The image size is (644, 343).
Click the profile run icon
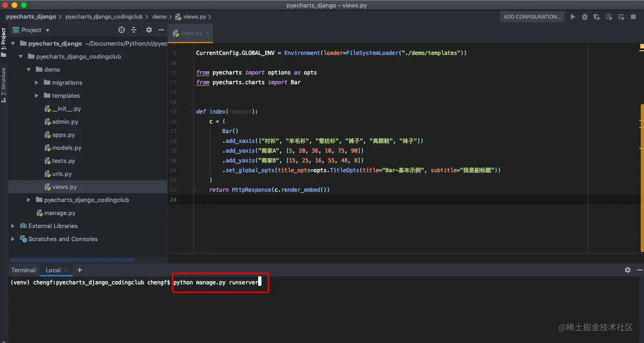(609, 17)
